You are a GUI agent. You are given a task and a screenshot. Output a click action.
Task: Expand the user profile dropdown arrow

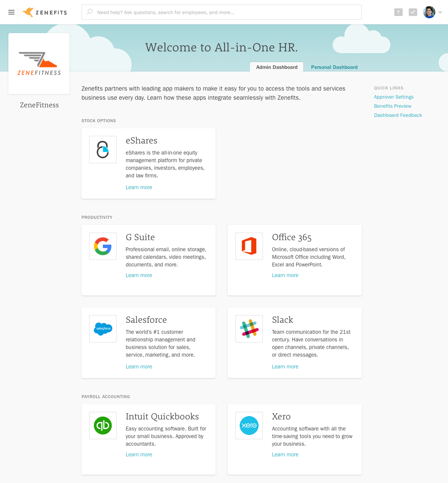coord(440,12)
